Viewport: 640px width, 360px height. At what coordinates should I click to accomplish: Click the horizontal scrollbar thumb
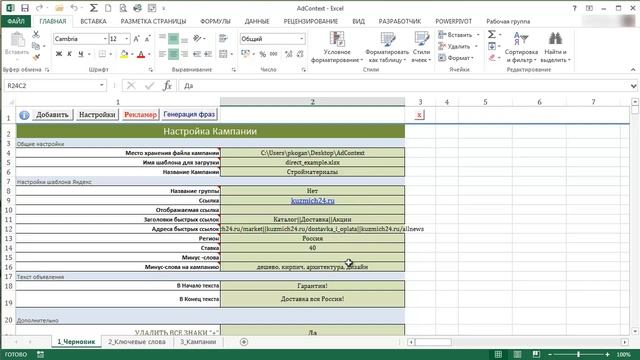point(433,342)
